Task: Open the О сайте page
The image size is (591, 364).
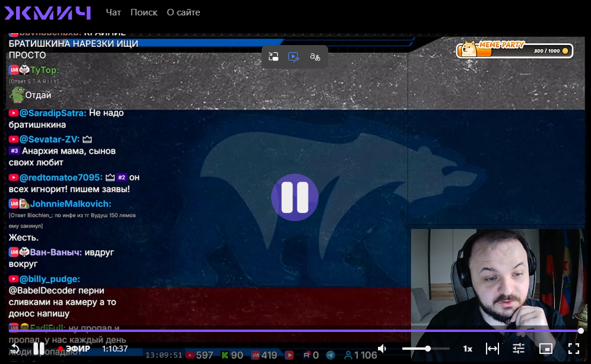Action: [x=183, y=12]
